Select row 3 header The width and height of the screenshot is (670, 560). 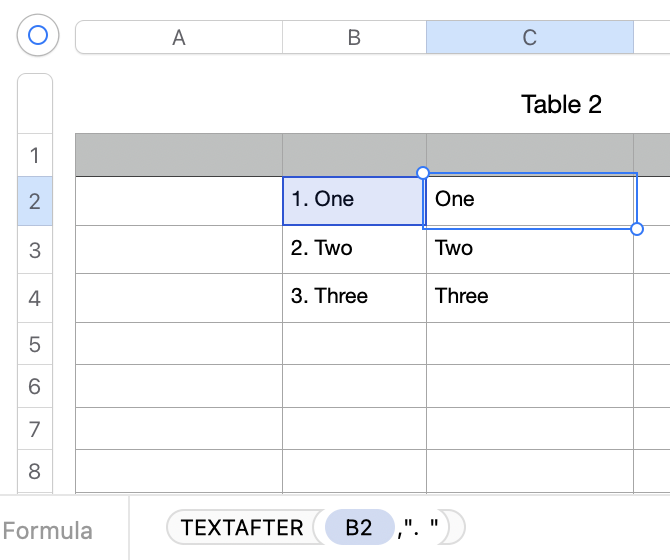[35, 249]
